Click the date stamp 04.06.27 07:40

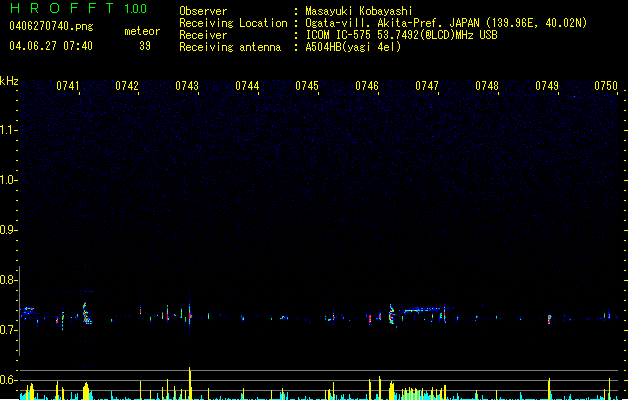(51, 46)
